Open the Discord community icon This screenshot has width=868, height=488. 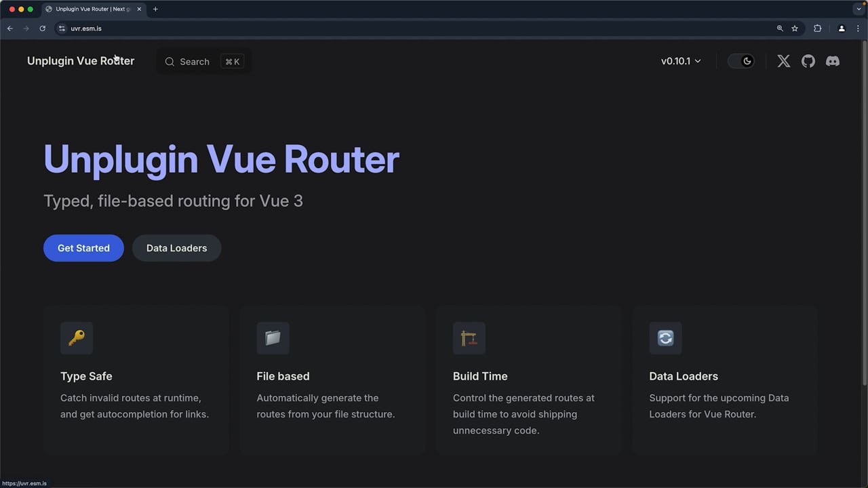833,61
